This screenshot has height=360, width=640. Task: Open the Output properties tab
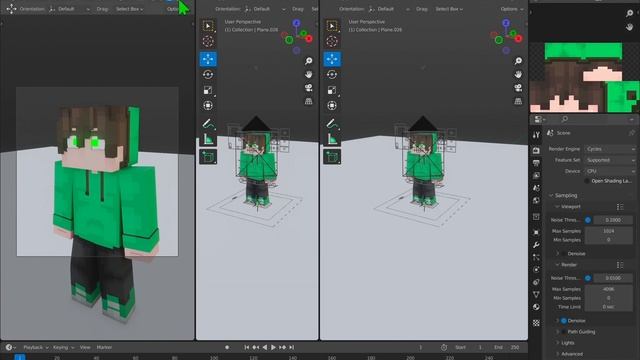[536, 163]
